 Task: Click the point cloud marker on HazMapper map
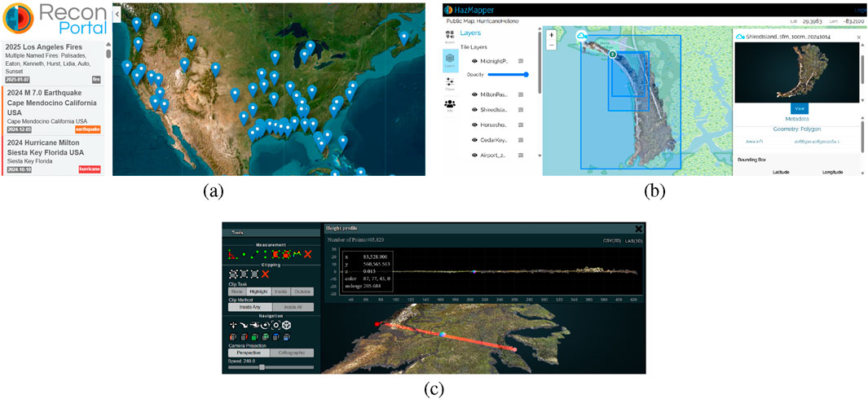coord(581,37)
